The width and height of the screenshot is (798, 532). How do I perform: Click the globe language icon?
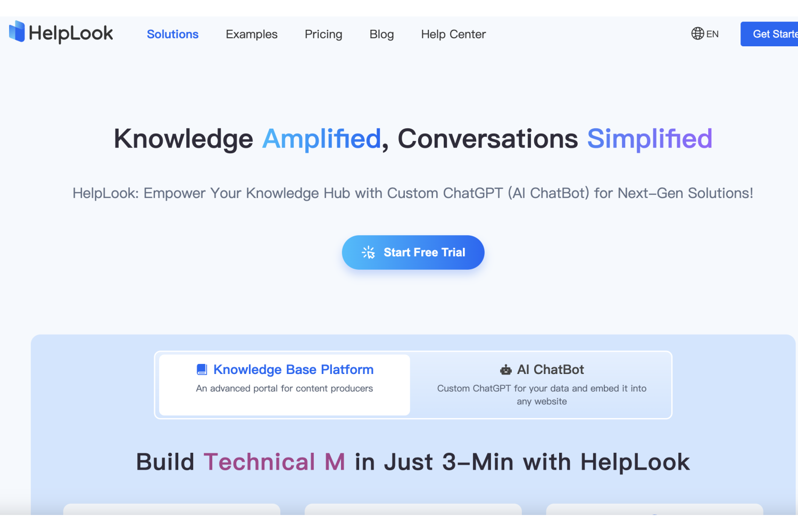pos(697,34)
